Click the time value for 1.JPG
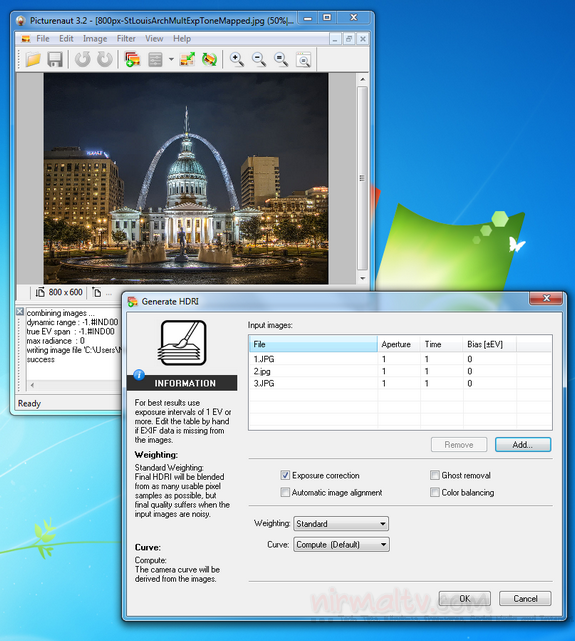 click(x=427, y=359)
